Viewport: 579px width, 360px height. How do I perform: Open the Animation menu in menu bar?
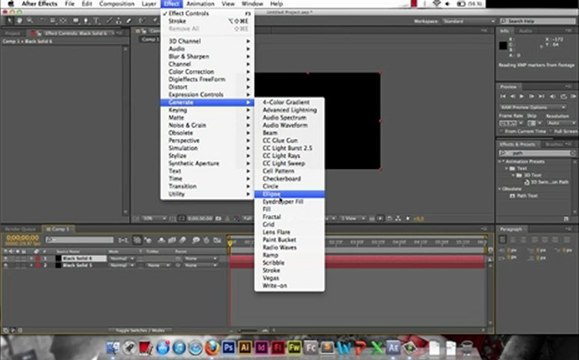pos(201,4)
